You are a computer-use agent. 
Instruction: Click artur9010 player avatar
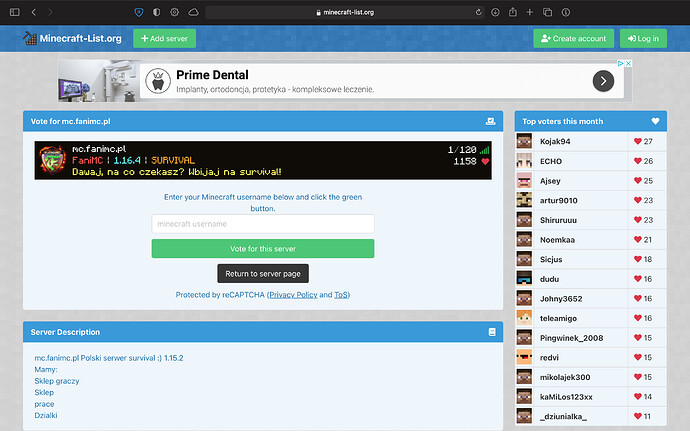524,200
